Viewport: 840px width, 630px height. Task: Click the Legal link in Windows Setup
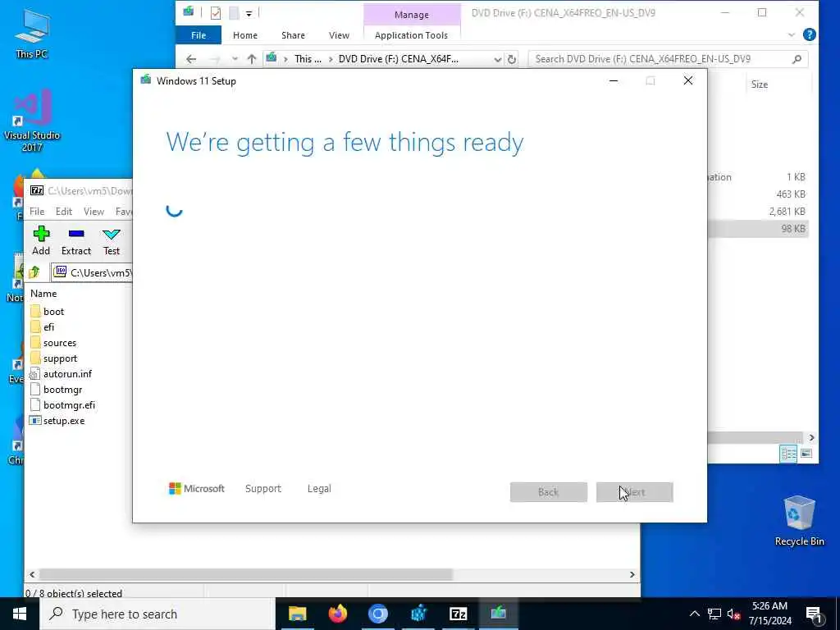(x=319, y=489)
